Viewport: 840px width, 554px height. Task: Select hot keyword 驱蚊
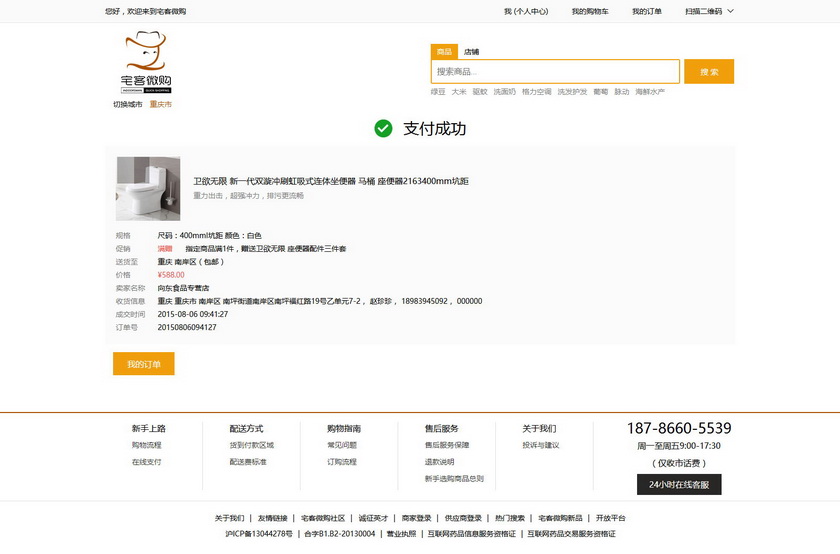[x=480, y=92]
